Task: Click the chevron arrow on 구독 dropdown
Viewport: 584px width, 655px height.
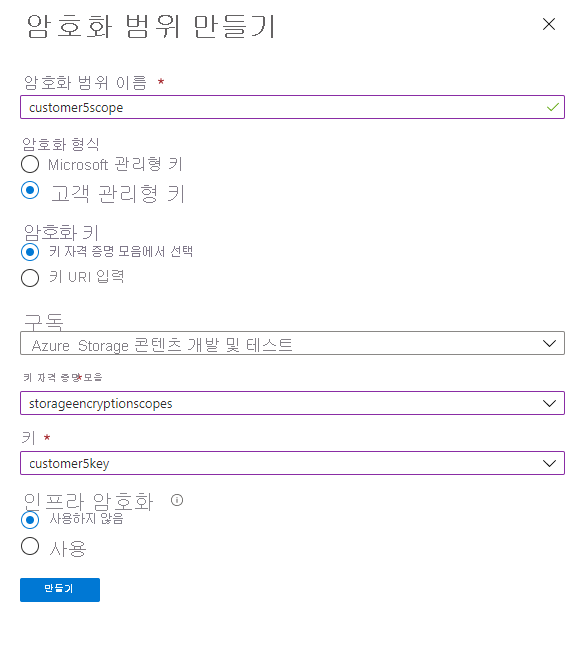Action: click(x=549, y=343)
